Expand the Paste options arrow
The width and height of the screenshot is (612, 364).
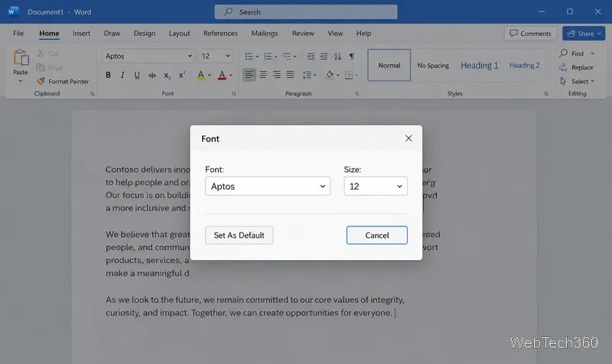click(21, 81)
